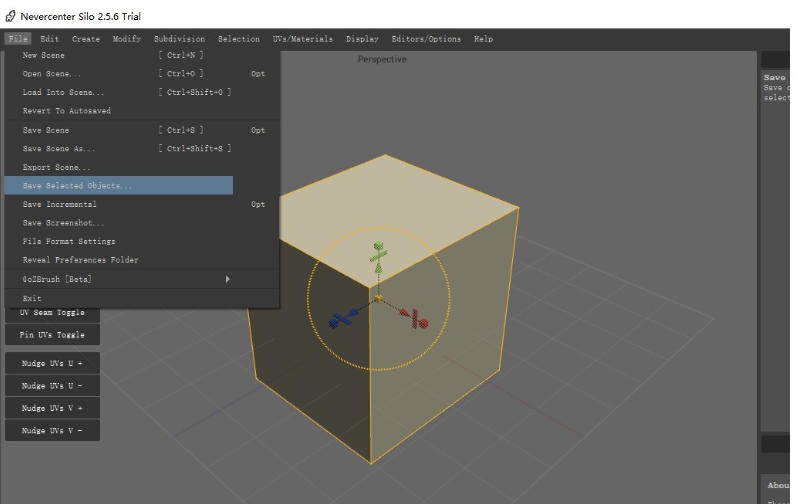Image resolution: width=798 pixels, height=504 pixels.
Task: Click the Silo app icon in title bar
Action: [x=10, y=15]
